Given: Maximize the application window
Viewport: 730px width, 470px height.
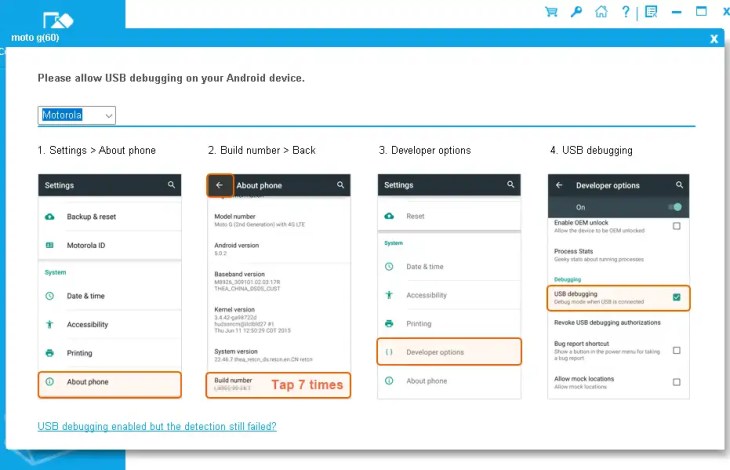Looking at the screenshot, I should [701, 12].
